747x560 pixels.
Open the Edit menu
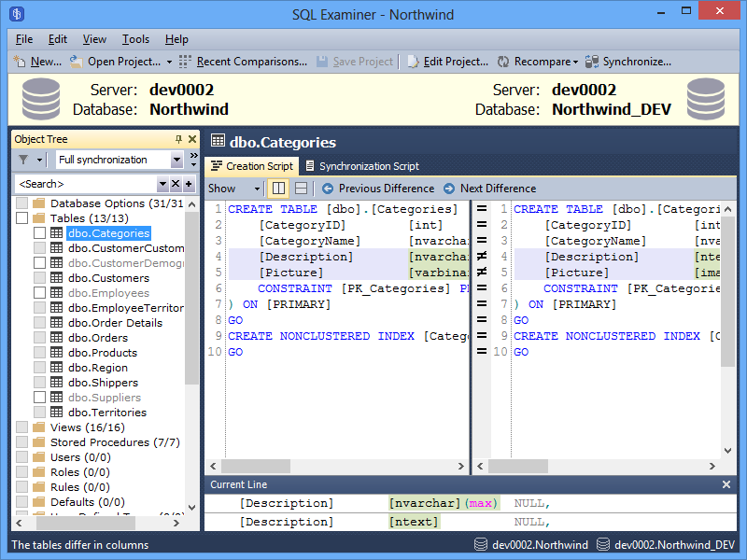(58, 39)
